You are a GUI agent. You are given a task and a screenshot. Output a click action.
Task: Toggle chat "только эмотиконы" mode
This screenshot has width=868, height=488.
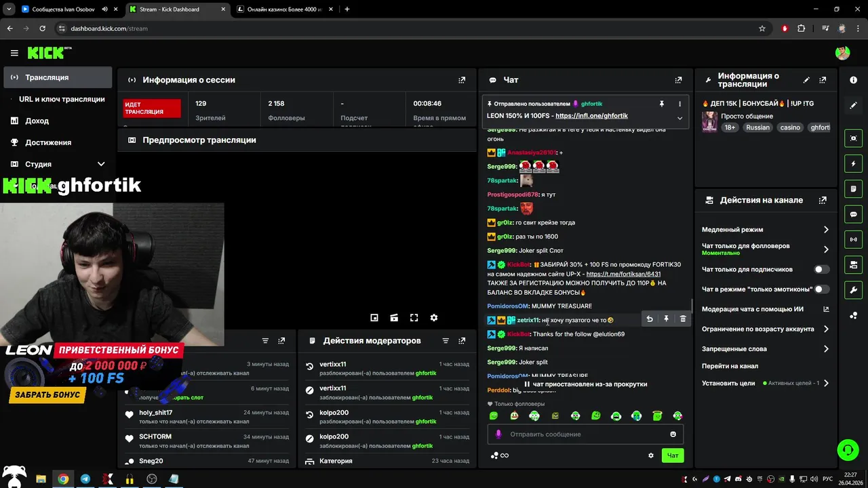(822, 289)
